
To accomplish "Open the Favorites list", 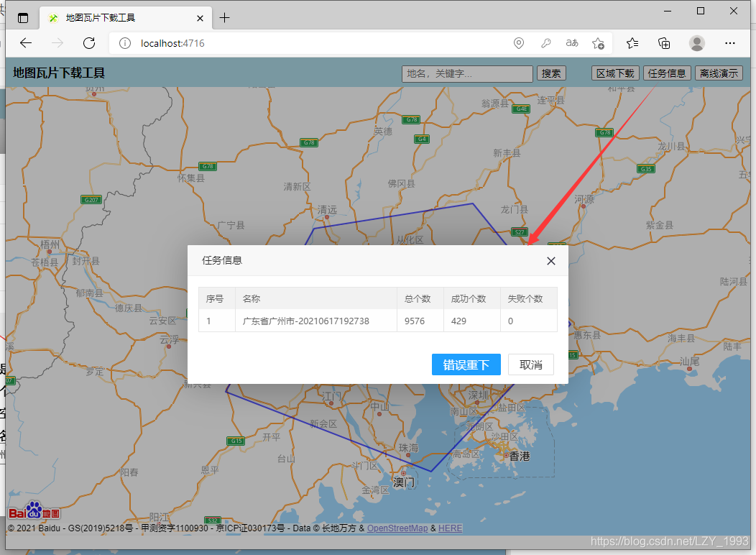I will [x=632, y=43].
